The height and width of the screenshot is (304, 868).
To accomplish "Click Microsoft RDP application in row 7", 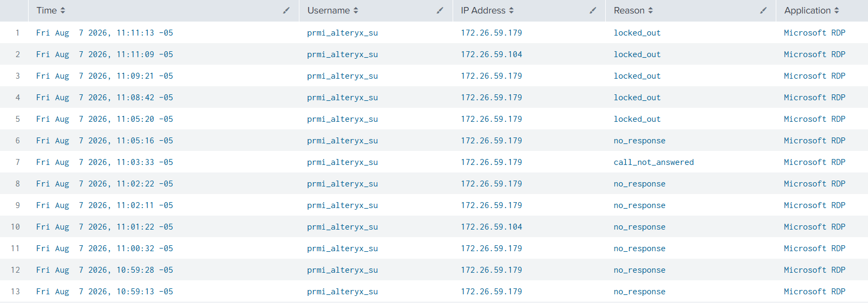I will coord(815,162).
